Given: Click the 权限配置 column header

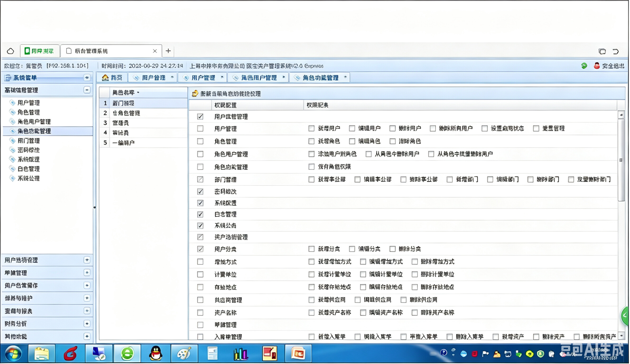Looking at the screenshot, I should coord(258,105).
